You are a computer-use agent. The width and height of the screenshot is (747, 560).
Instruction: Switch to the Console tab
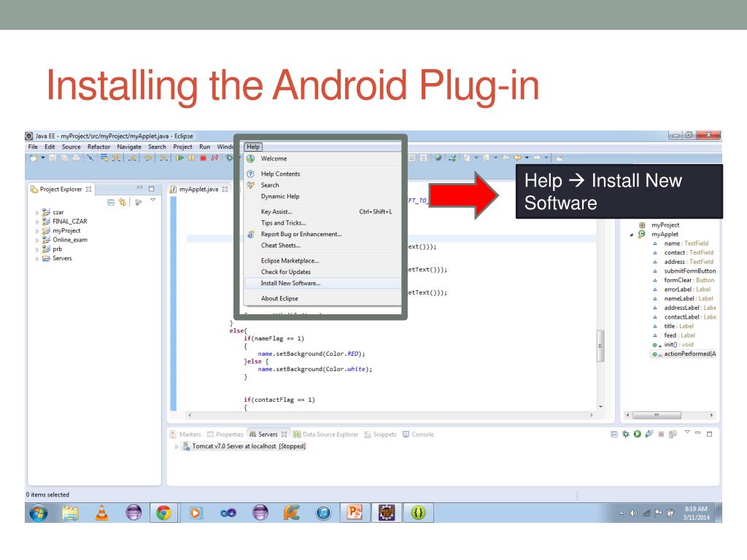click(418, 435)
